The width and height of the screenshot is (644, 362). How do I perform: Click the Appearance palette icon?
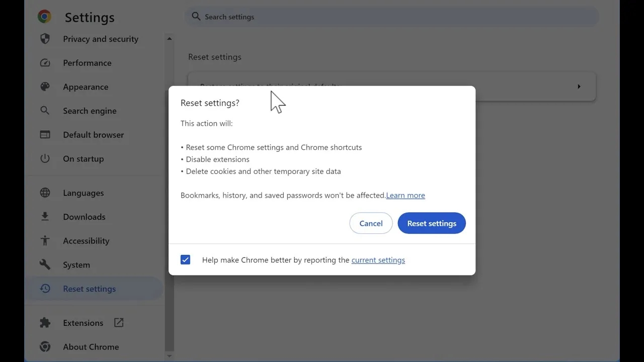coord(45,87)
